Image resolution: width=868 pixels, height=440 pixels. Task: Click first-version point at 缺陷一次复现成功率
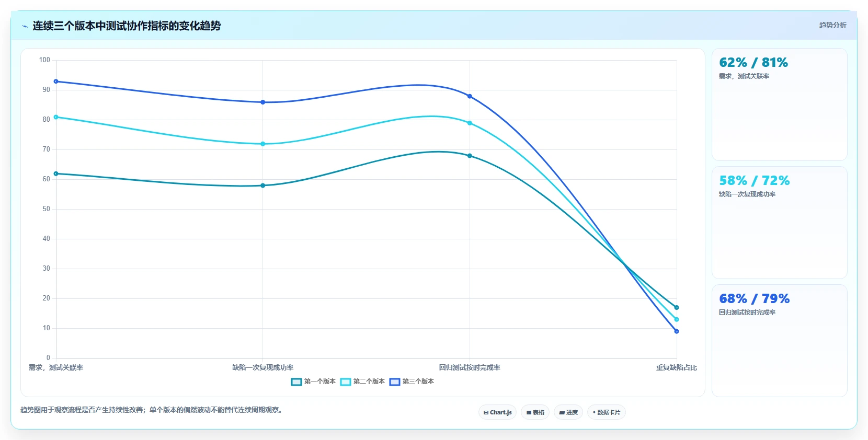point(263,186)
